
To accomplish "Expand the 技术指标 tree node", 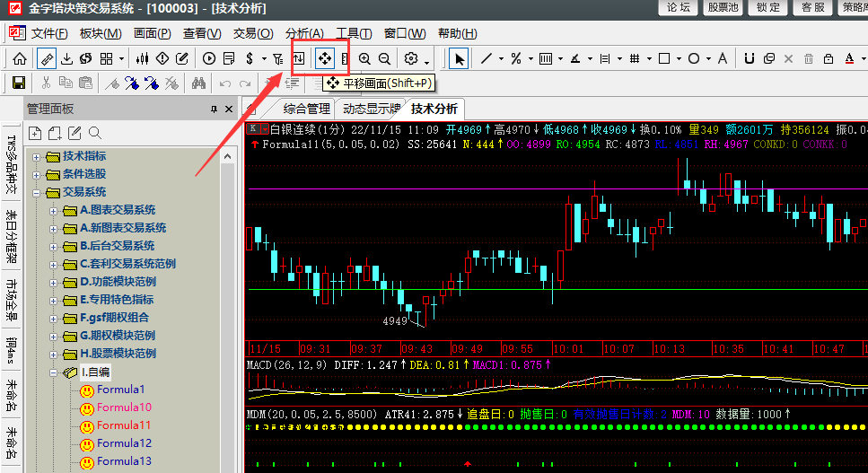I will point(37,156).
